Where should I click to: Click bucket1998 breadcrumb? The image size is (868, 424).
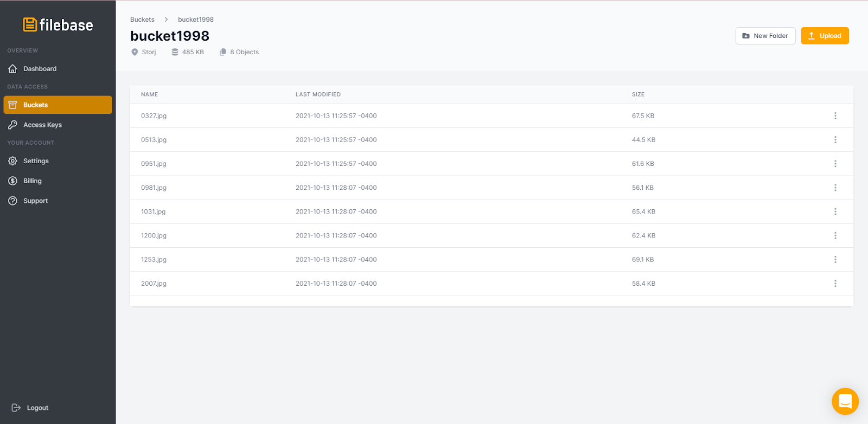[196, 20]
